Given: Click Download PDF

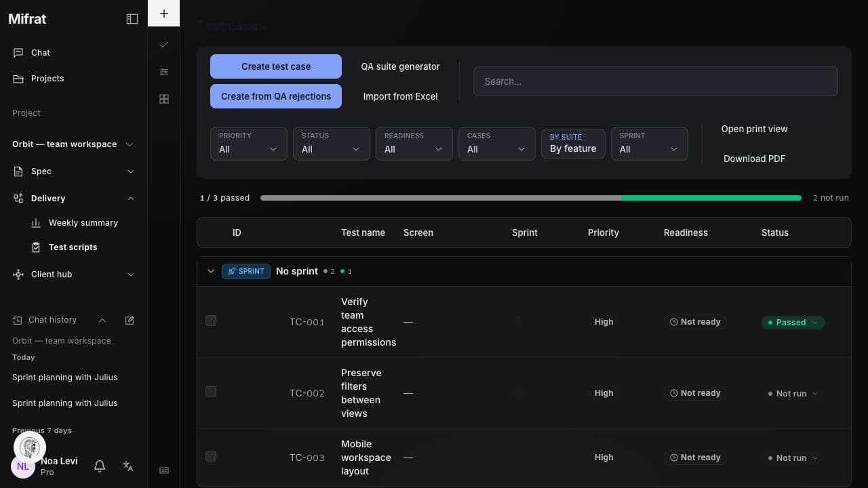Looking at the screenshot, I should (754, 159).
